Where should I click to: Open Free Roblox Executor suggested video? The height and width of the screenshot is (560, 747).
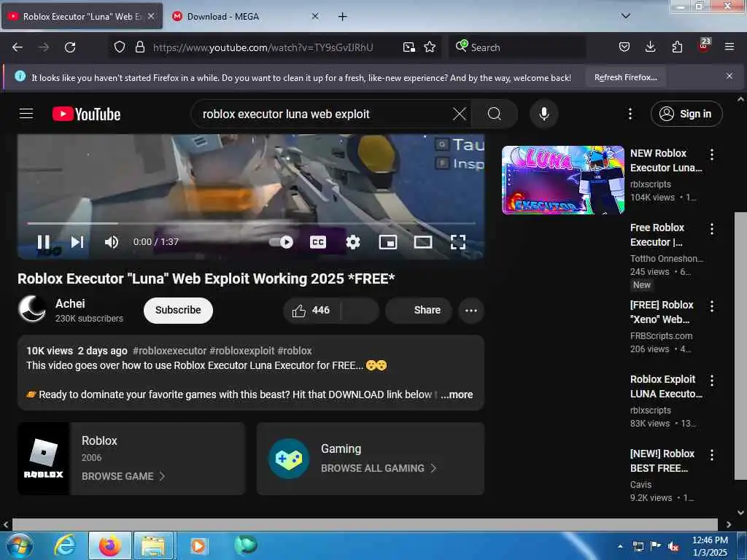pos(657,235)
